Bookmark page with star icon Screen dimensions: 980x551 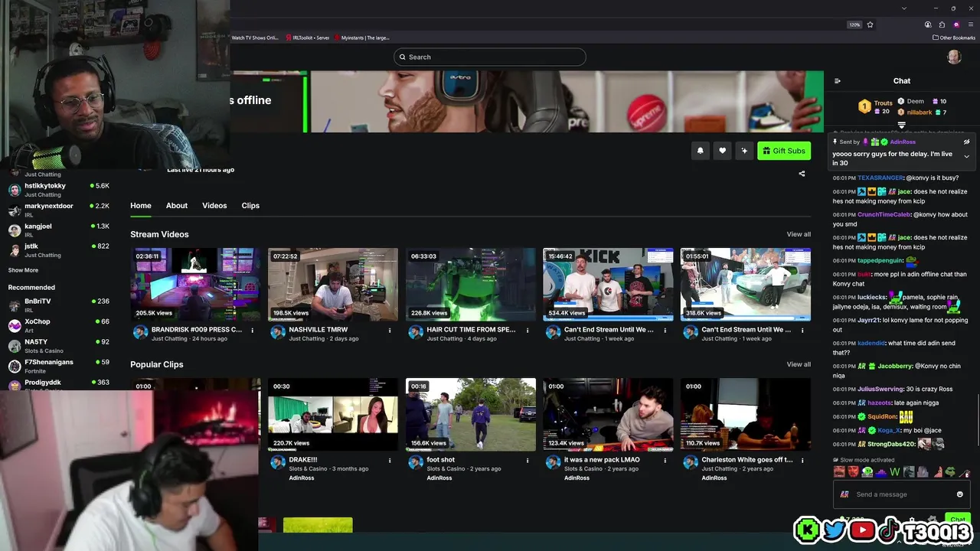(x=871, y=24)
